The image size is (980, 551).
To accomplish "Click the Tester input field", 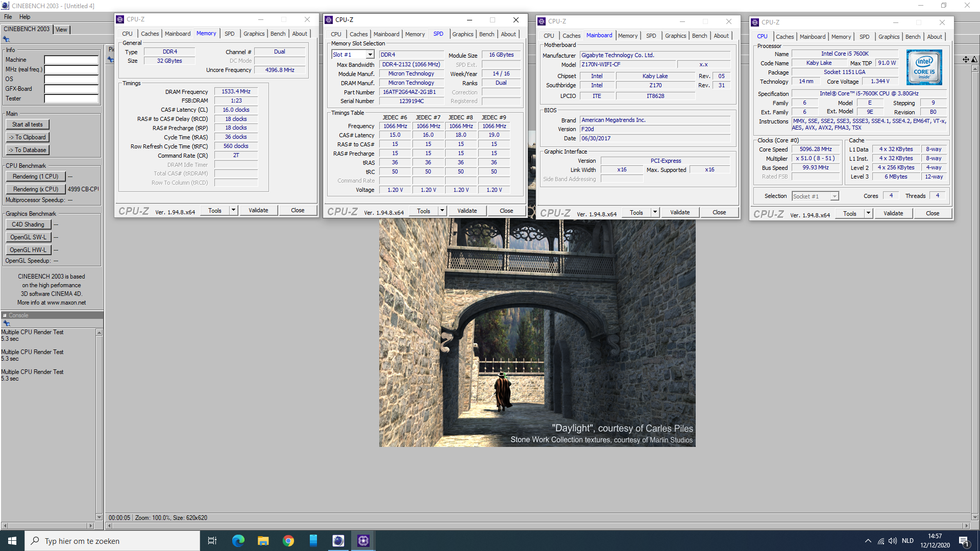I will tap(71, 98).
